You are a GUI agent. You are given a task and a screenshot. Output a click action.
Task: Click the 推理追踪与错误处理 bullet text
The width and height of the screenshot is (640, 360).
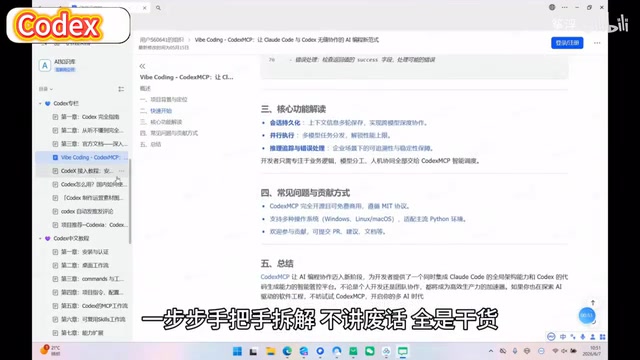[297, 148]
